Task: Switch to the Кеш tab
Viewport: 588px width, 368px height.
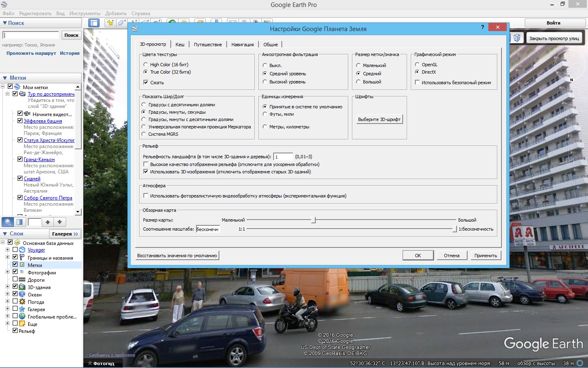Action: 180,45
